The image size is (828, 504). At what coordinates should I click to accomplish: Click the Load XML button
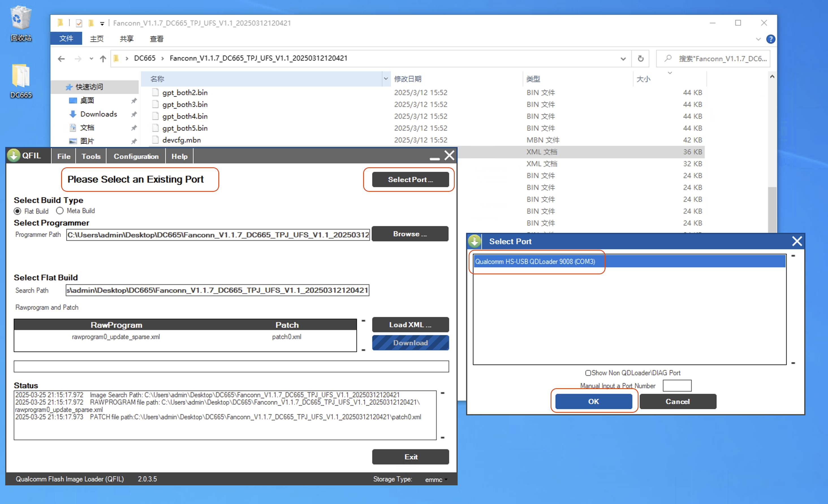point(410,325)
